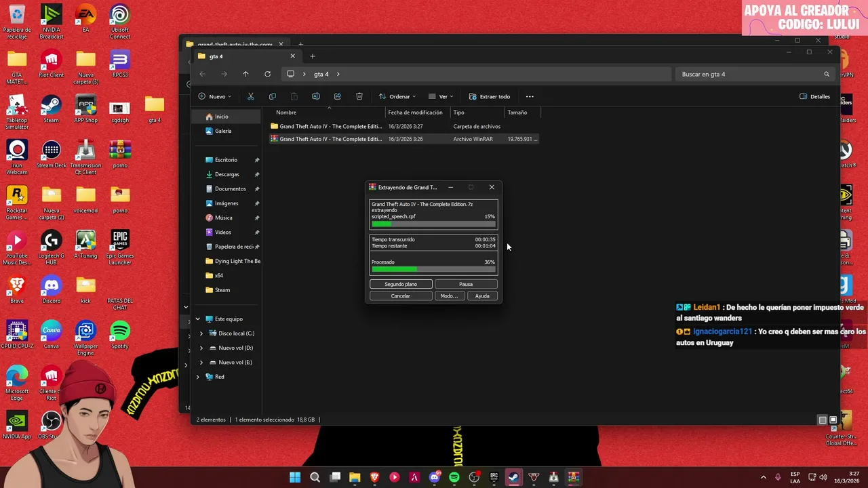Click the chevron after gta 4 in breadcrumb
This screenshot has width=868, height=488.
coord(338,74)
